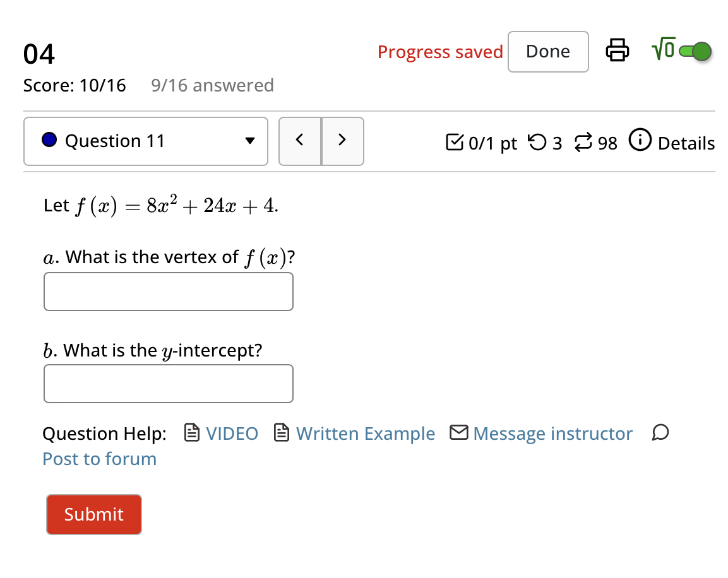Go to the next question
The height and width of the screenshot is (578, 728).
coord(342,141)
